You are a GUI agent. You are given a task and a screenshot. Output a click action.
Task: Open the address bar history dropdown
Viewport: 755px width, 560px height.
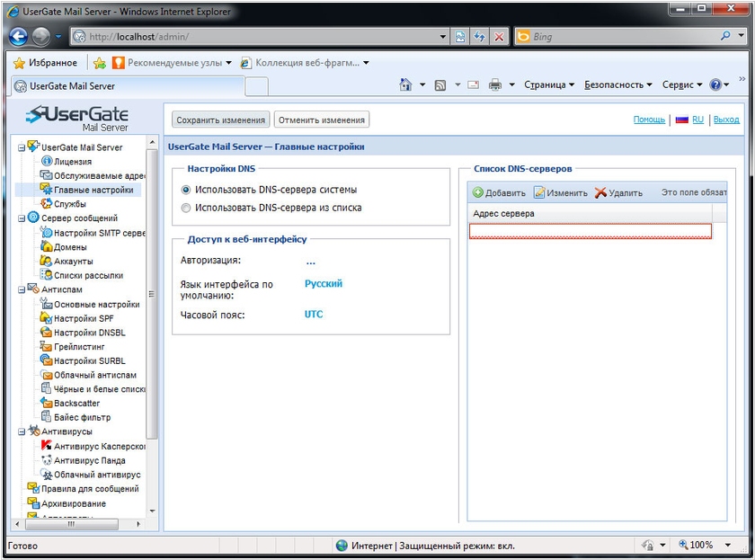[443, 37]
